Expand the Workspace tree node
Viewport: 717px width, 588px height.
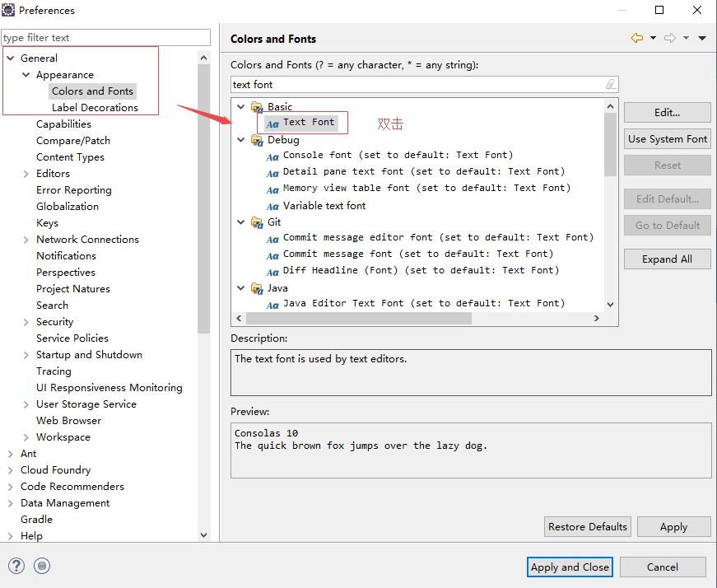[x=26, y=437]
